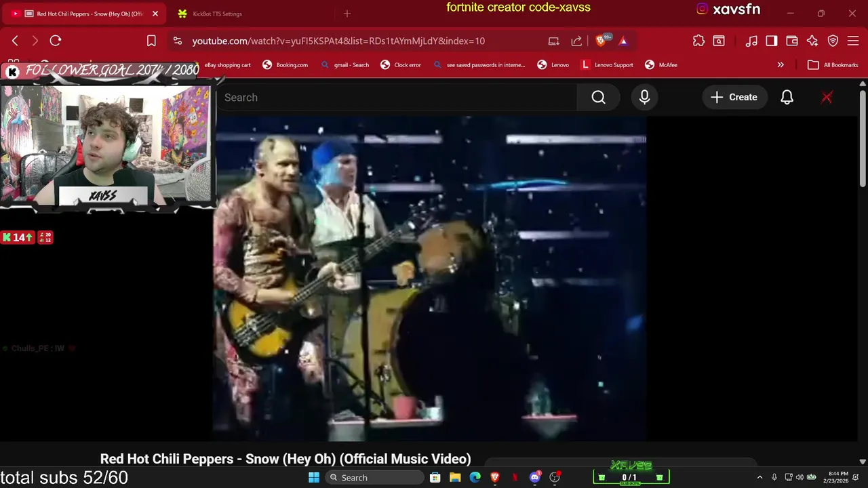The height and width of the screenshot is (488, 868).
Task: Open the YouTube Create button
Action: click(x=734, y=97)
